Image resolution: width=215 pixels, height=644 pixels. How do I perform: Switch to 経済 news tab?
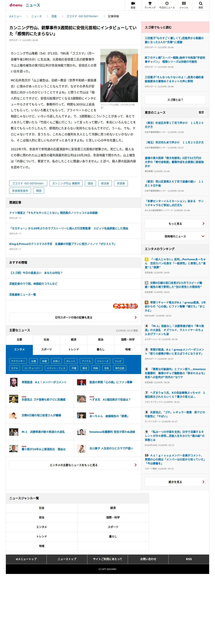(x=74, y=340)
